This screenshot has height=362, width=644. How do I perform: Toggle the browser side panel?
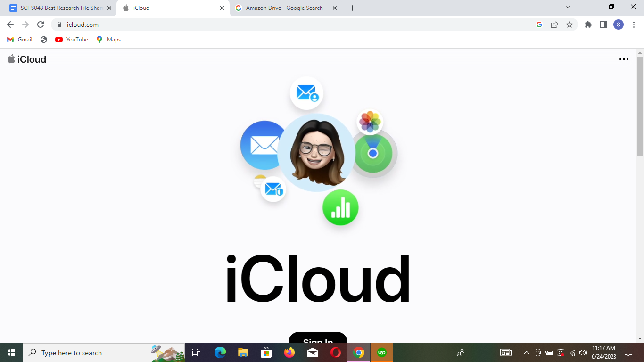(603, 25)
